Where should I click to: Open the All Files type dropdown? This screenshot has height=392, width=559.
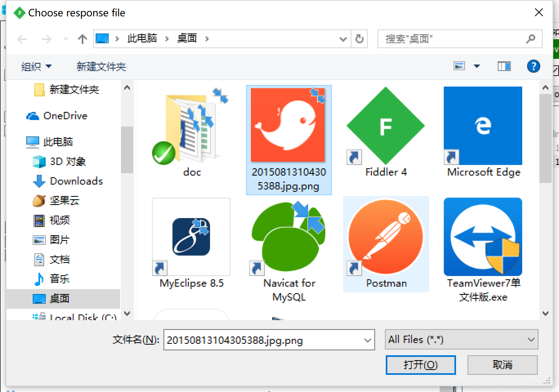point(461,340)
